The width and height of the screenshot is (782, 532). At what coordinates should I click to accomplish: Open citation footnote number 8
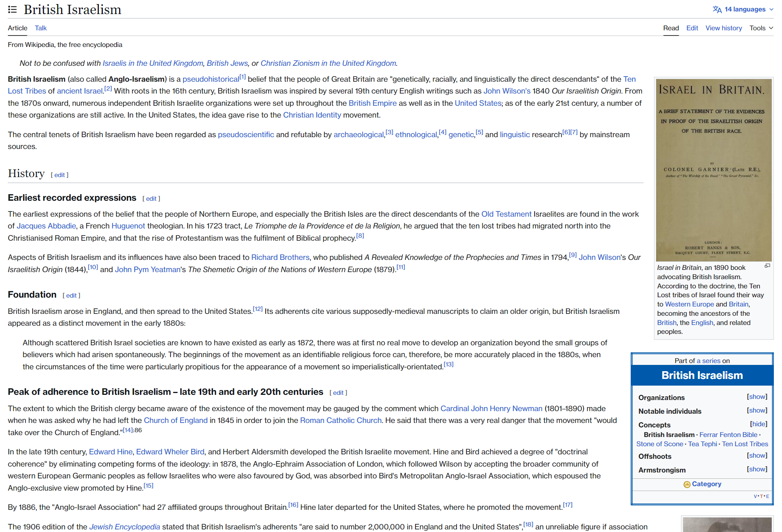coord(360,236)
